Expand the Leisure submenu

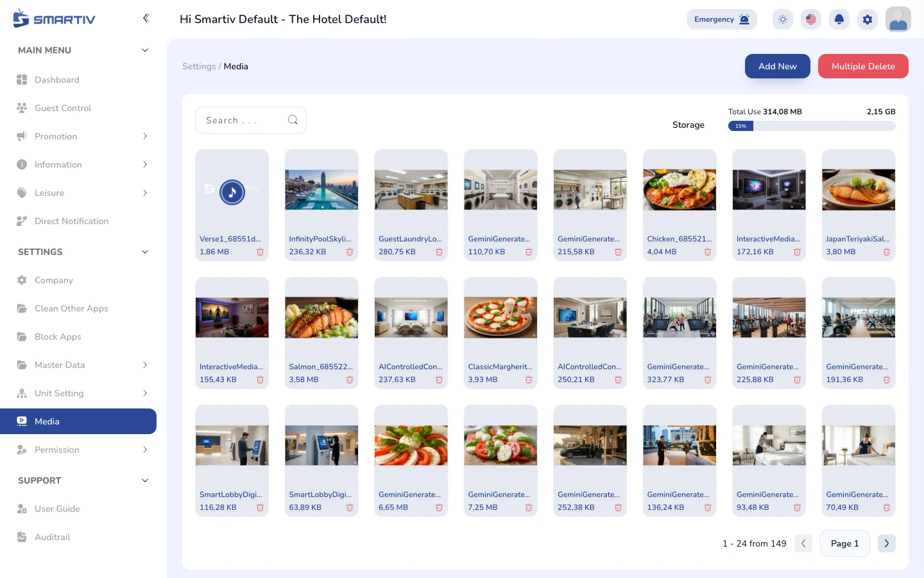pyautogui.click(x=145, y=193)
